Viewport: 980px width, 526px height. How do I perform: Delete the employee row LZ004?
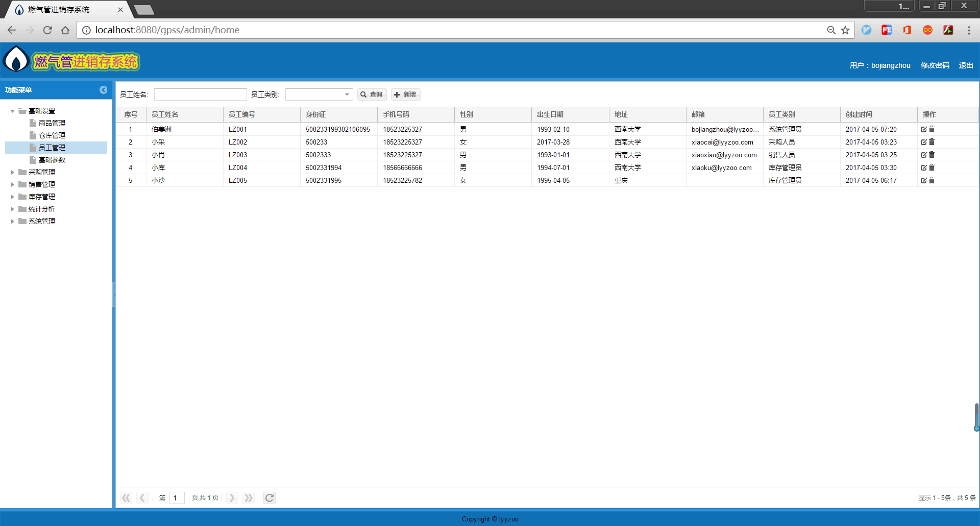932,168
